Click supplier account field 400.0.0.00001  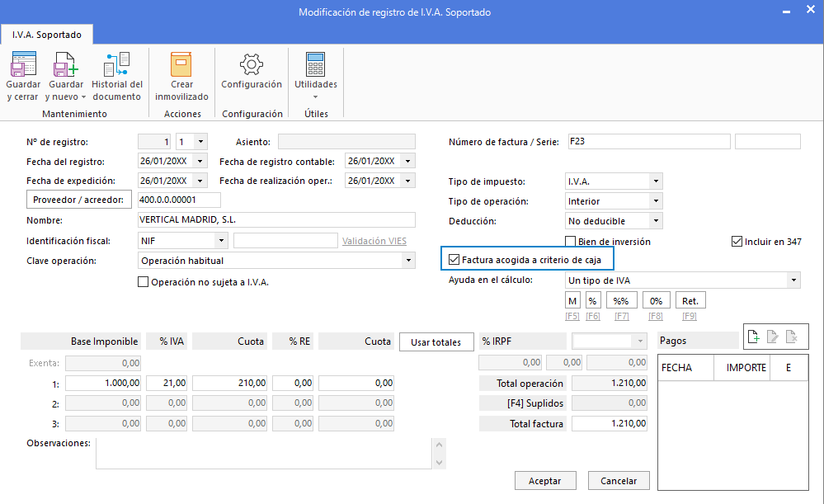click(179, 200)
